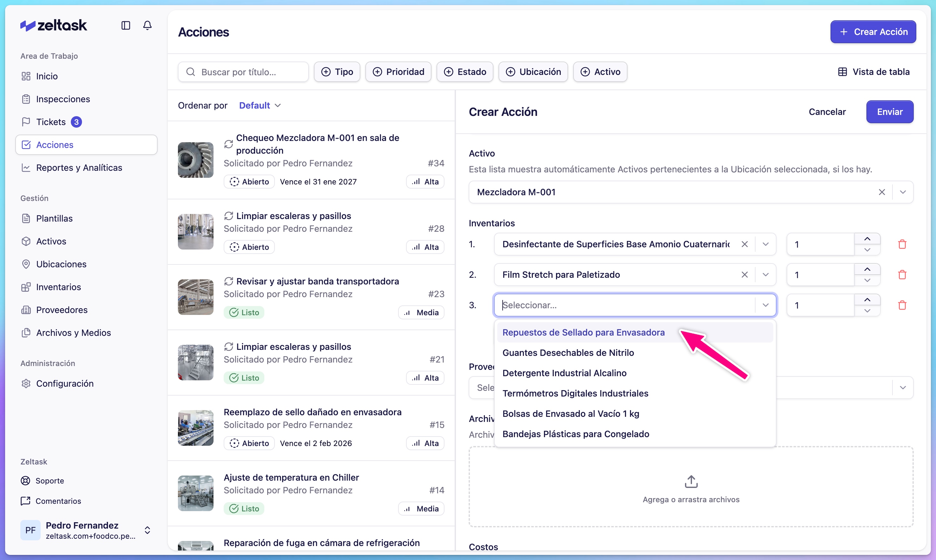
Task: Focus the Buscar por título search field
Action: 243,72
